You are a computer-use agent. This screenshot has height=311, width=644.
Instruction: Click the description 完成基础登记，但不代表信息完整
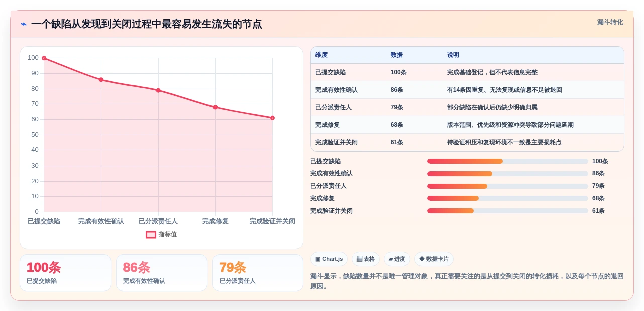point(492,72)
